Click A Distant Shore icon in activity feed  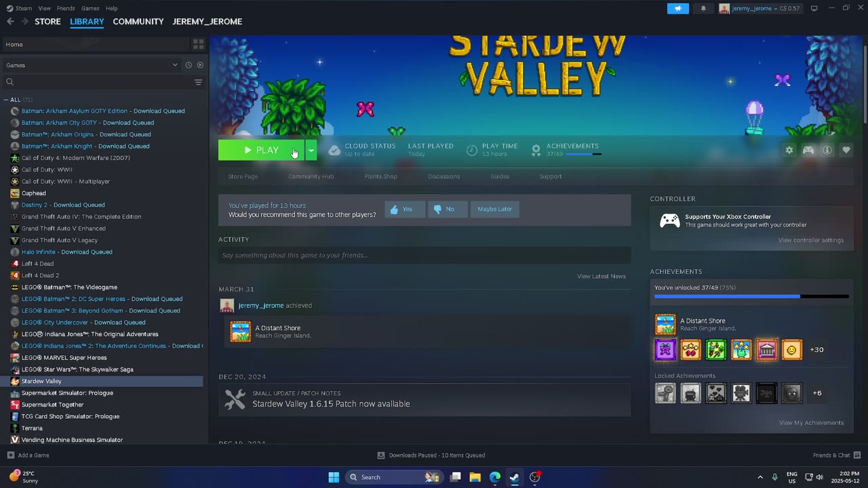[240, 332]
